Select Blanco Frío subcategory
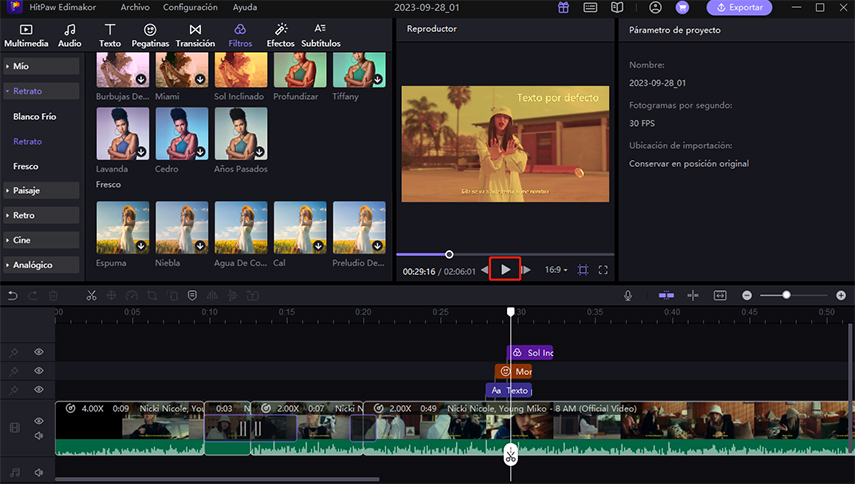 (x=35, y=117)
